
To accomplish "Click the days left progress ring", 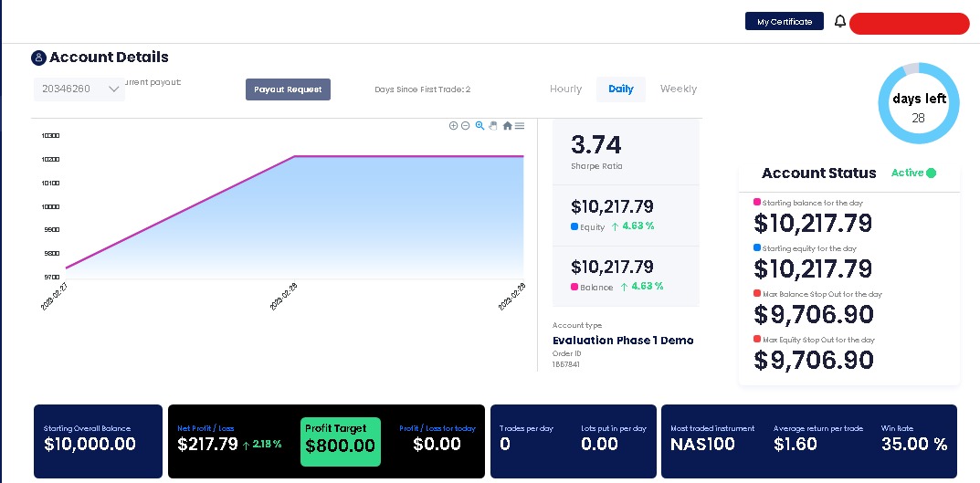I will pos(918,104).
